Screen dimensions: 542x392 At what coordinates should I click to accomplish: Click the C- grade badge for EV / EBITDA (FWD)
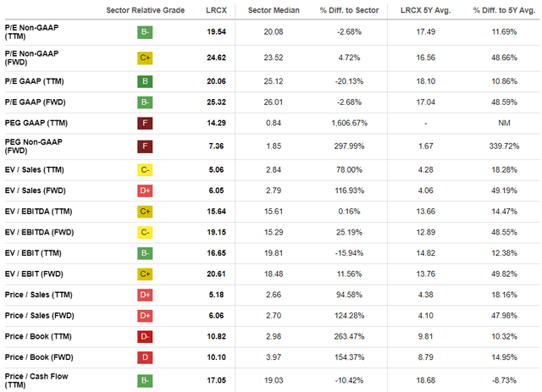(x=145, y=230)
